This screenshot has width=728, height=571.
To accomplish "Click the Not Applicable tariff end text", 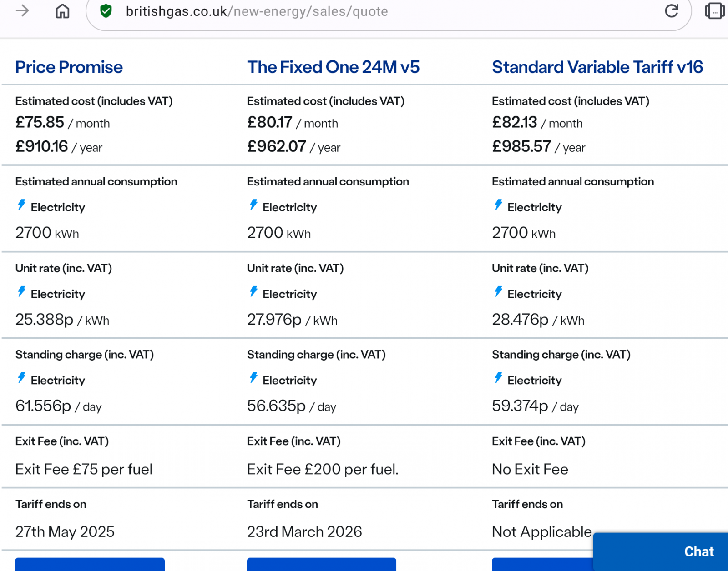I will [542, 531].
